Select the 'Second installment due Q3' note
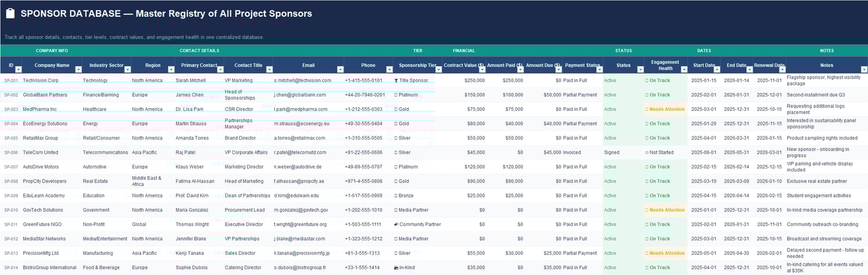The height and width of the screenshot is (275, 868). click(827, 95)
